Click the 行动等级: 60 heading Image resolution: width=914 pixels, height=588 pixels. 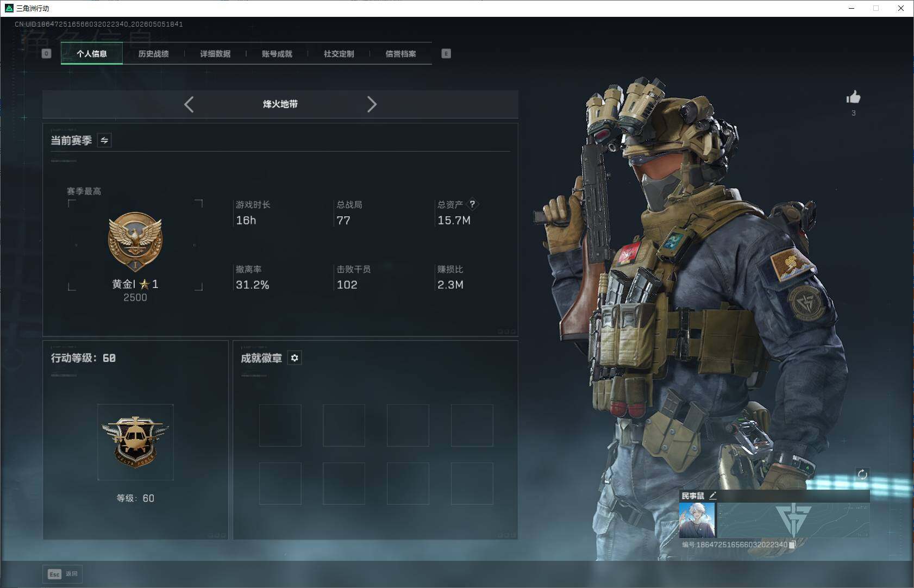click(83, 358)
